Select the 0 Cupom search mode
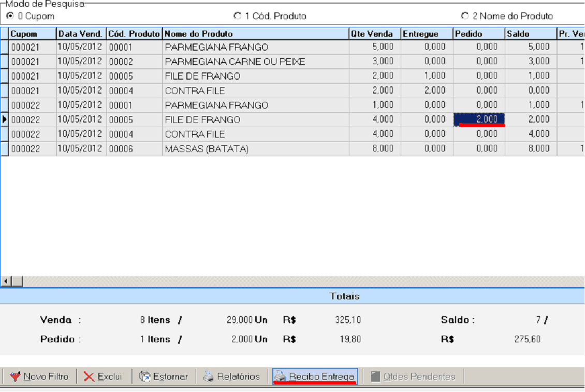585x392 pixels. pyautogui.click(x=10, y=16)
